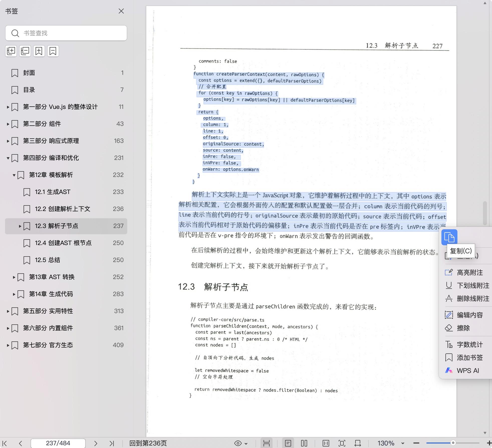Expand 第七部分 官方生态 bookmark
Image resolution: width=492 pixels, height=448 pixels.
[8, 345]
